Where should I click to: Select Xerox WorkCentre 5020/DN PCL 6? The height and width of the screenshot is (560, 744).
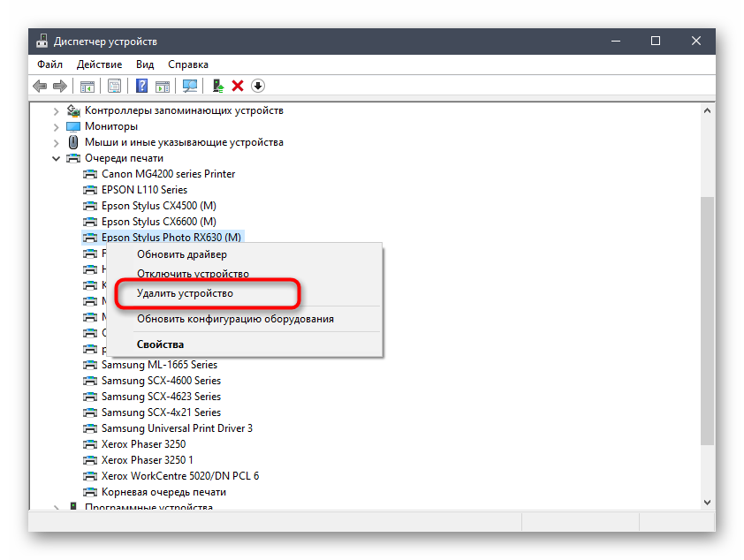179,476
